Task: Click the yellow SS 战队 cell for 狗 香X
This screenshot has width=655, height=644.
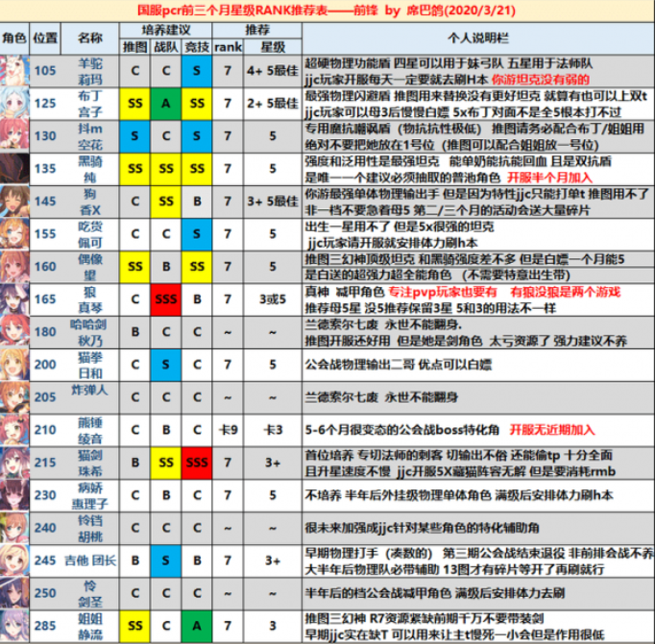Action: tap(166, 202)
